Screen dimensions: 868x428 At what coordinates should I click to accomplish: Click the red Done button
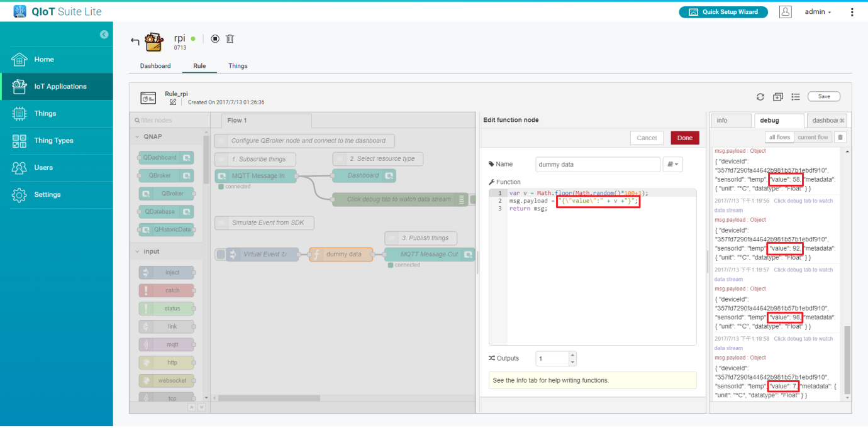click(684, 138)
